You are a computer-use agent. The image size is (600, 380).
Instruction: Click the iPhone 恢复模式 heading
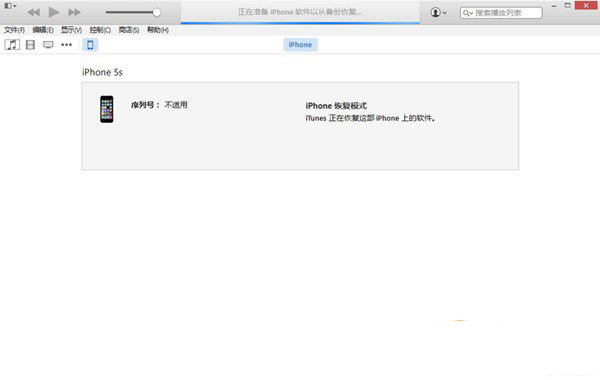click(336, 106)
